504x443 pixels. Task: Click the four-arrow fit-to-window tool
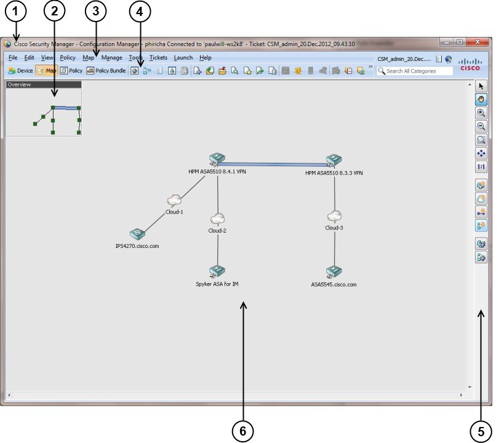[x=481, y=153]
